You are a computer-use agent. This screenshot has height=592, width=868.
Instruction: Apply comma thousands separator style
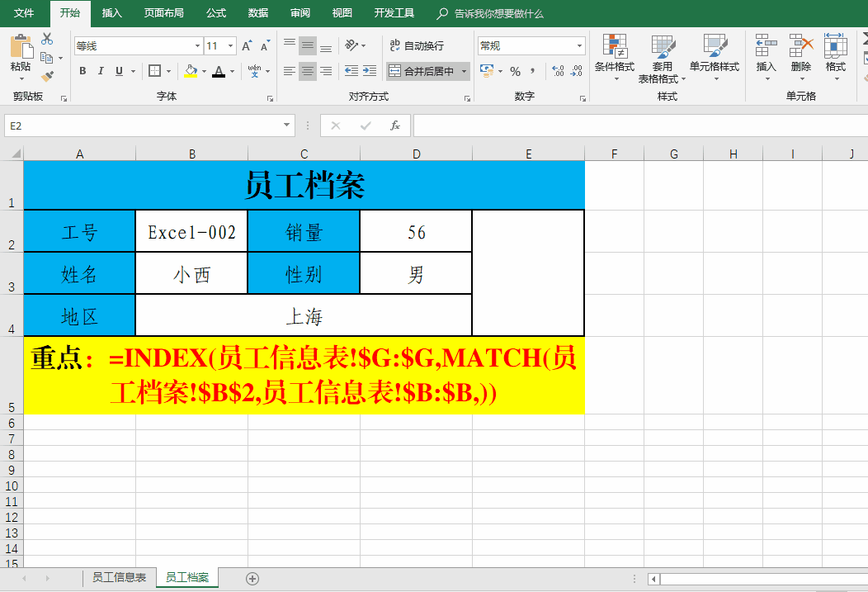[x=532, y=72]
